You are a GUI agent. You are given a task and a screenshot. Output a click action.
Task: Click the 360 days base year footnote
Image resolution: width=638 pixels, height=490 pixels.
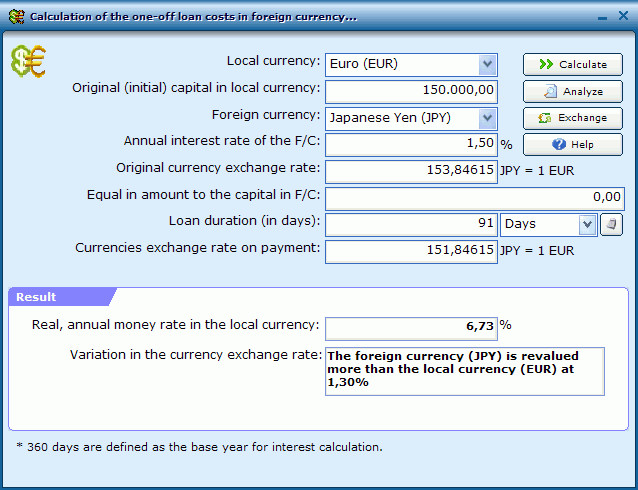point(199,447)
